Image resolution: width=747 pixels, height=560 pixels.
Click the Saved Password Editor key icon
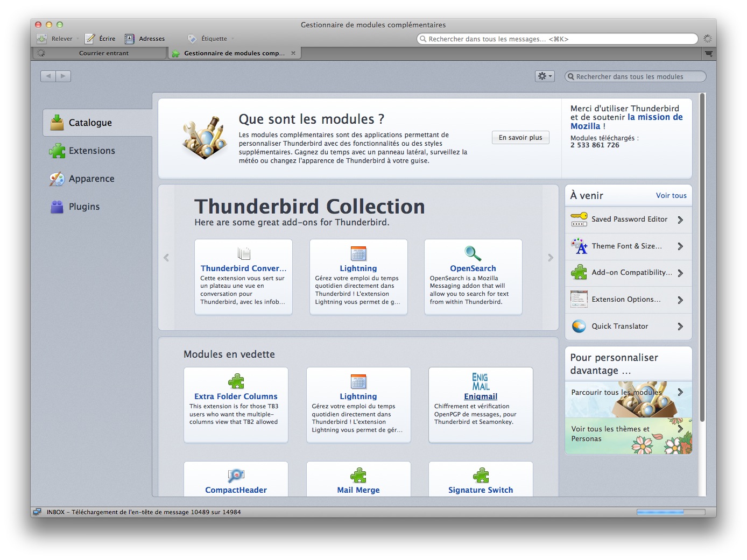pyautogui.click(x=579, y=219)
